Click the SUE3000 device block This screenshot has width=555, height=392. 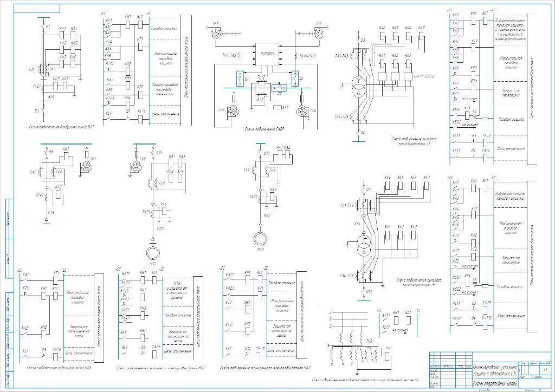(267, 55)
